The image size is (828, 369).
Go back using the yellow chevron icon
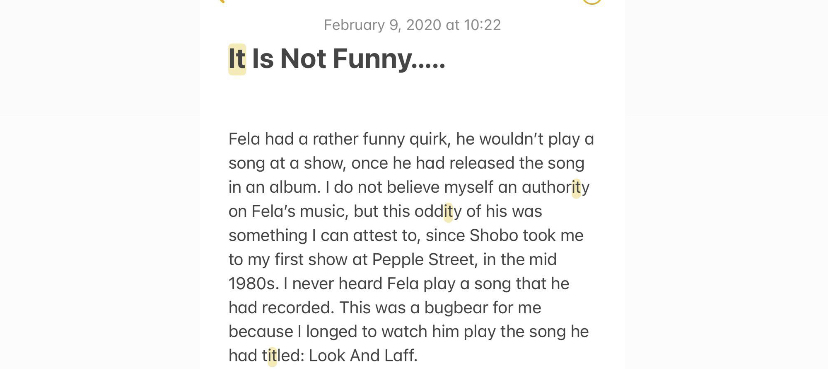point(221,1)
